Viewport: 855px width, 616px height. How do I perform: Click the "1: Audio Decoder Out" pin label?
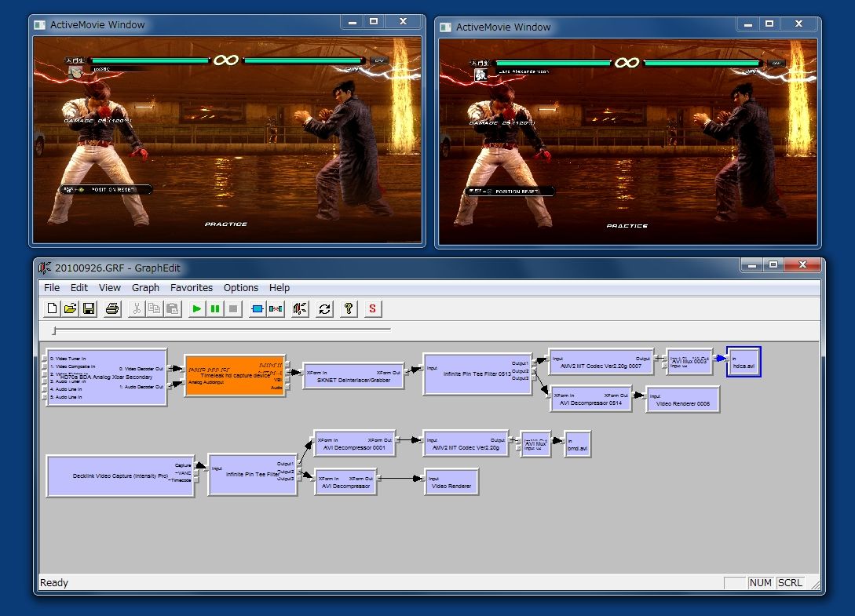tap(141, 387)
